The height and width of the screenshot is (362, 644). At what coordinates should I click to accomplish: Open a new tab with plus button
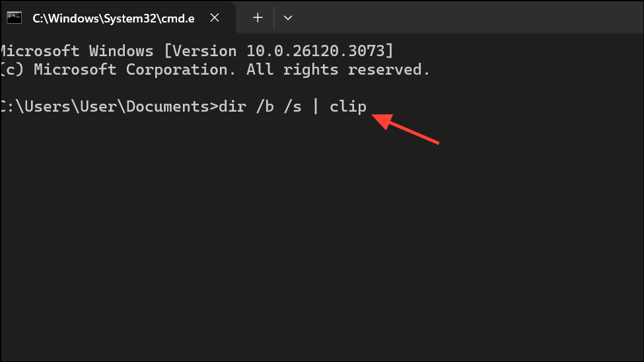click(x=258, y=18)
